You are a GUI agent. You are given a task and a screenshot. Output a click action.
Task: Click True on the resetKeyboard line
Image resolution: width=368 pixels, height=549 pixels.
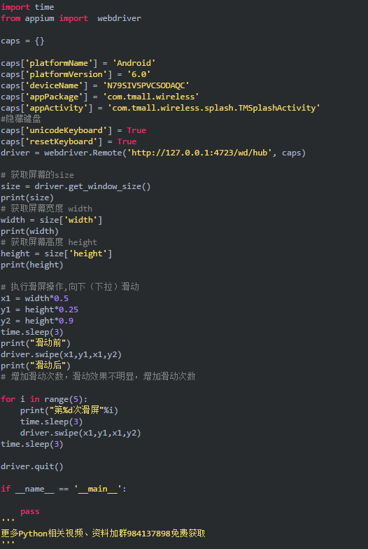(x=127, y=141)
